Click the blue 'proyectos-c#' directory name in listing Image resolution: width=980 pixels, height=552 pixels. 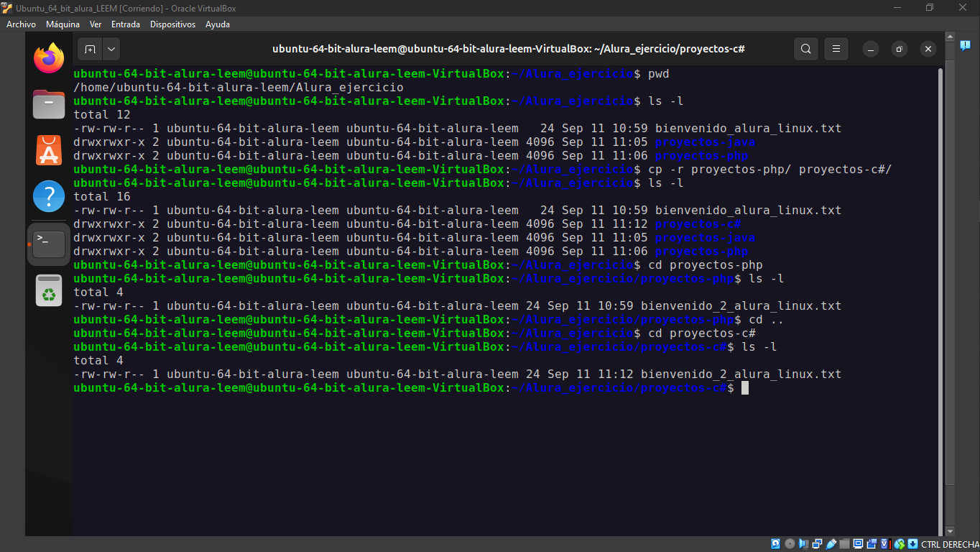698,224
